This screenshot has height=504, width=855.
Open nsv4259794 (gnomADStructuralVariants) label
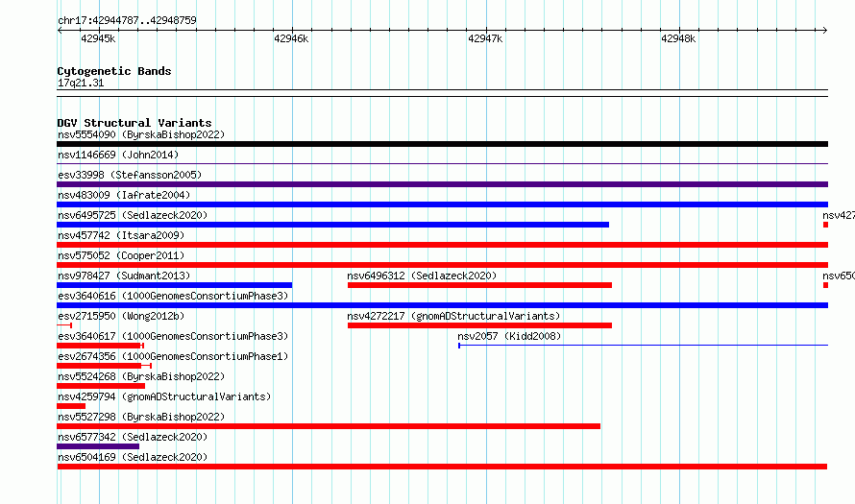(164, 396)
